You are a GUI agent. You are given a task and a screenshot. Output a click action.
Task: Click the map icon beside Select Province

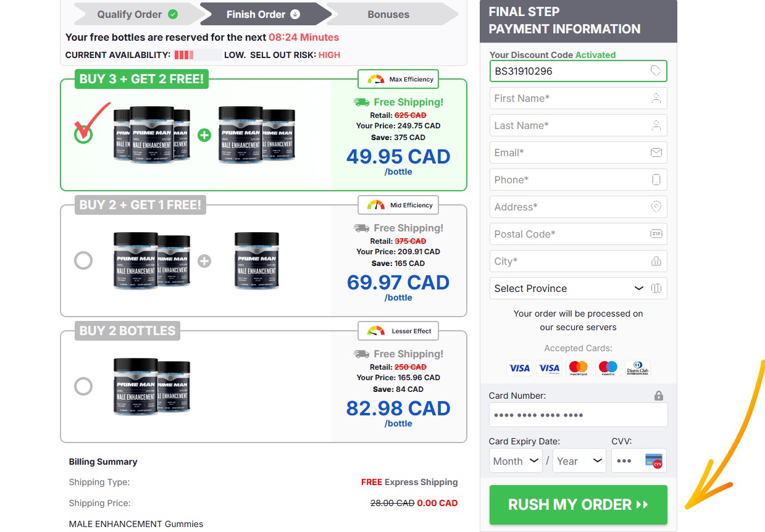(656, 288)
